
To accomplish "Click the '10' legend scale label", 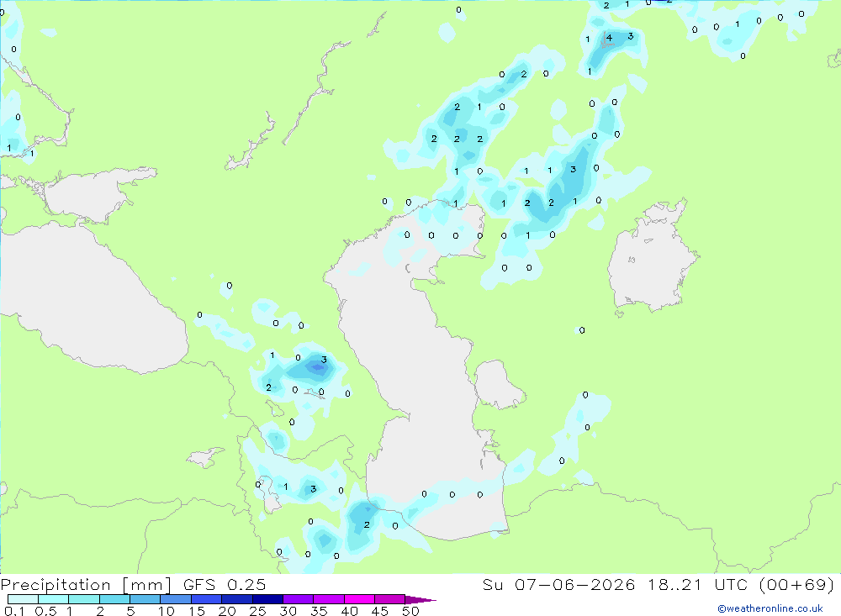I will point(167,611).
